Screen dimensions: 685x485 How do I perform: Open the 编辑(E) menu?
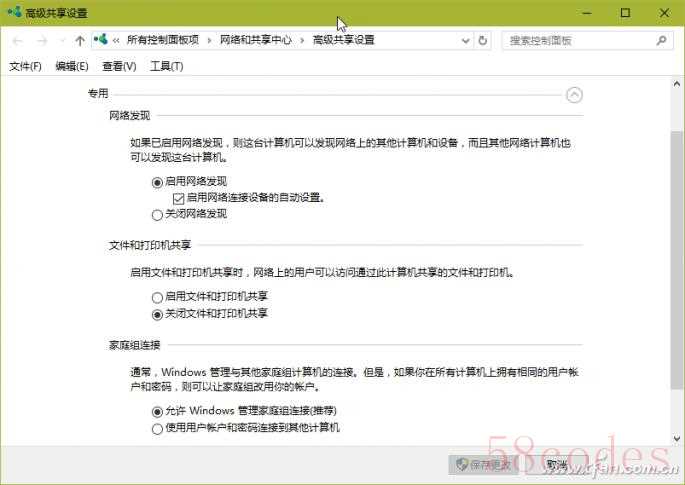72,66
